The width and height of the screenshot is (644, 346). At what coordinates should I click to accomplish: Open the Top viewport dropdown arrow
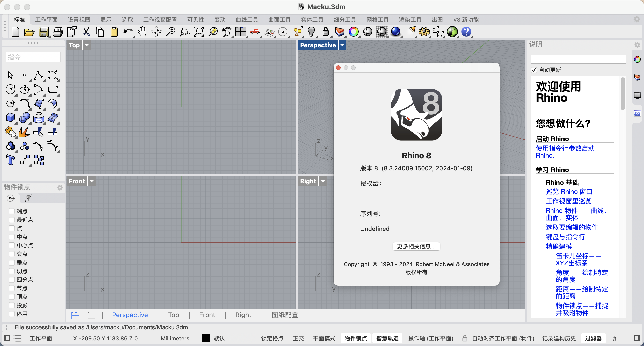(x=87, y=45)
